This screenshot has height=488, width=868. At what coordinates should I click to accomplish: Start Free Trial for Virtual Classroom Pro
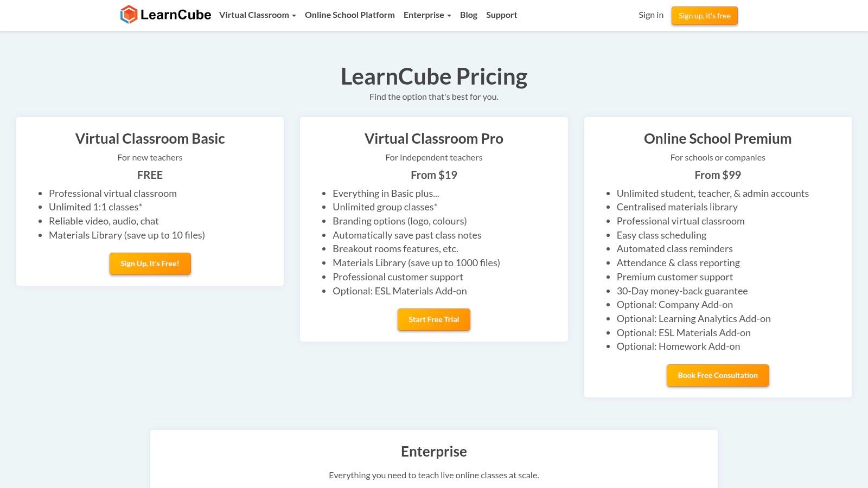[433, 319]
